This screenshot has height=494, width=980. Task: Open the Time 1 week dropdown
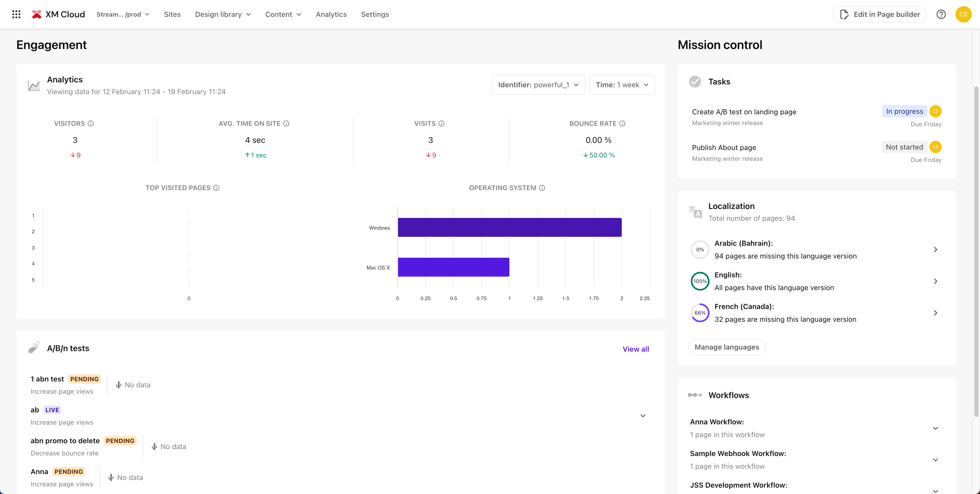pos(622,84)
